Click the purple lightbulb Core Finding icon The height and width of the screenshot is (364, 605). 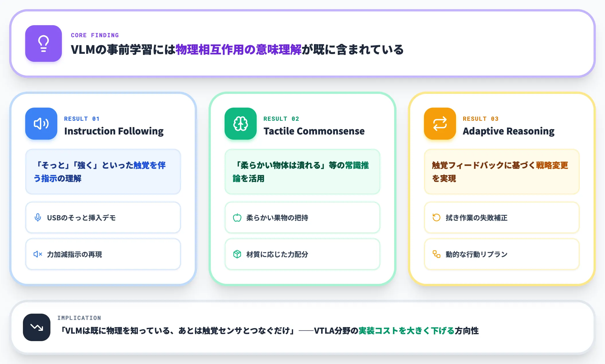(44, 43)
